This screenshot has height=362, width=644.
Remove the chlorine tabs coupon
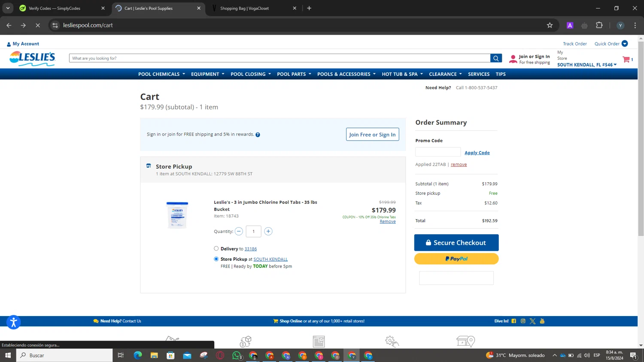coord(388,221)
